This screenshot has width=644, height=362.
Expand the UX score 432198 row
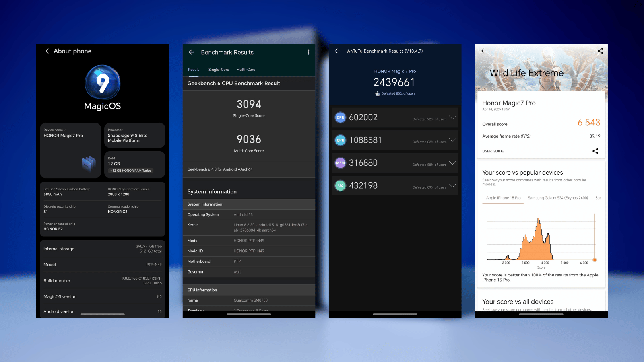click(452, 185)
